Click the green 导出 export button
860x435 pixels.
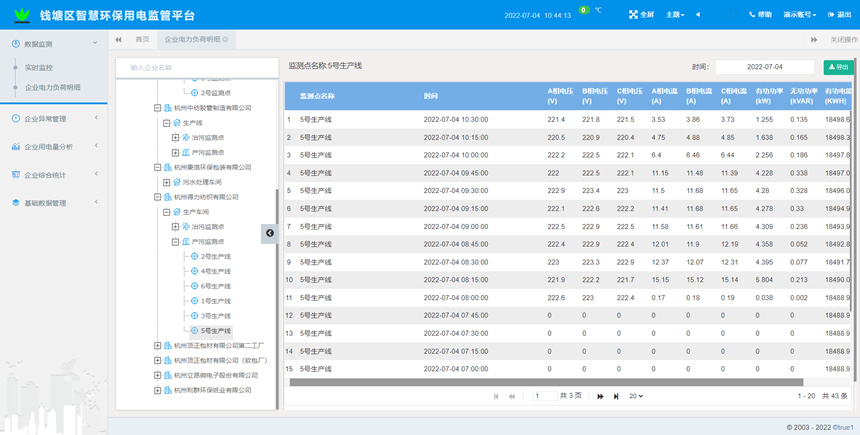[x=838, y=67]
